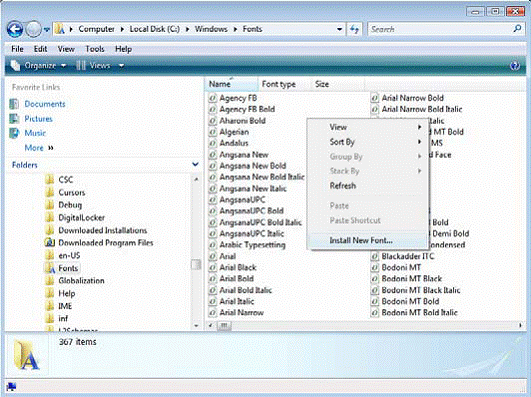Show more favorite links via More
This screenshot has width=531, height=397.
[x=39, y=148]
